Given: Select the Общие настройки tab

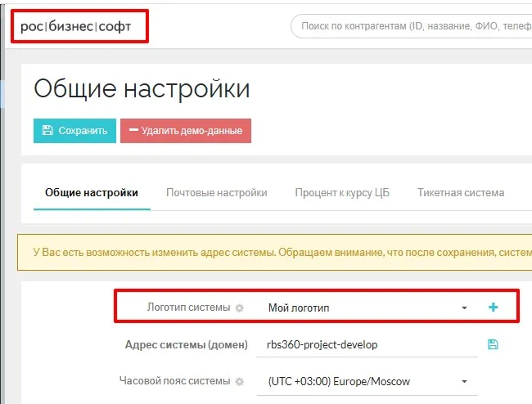Looking at the screenshot, I should coord(92,193).
